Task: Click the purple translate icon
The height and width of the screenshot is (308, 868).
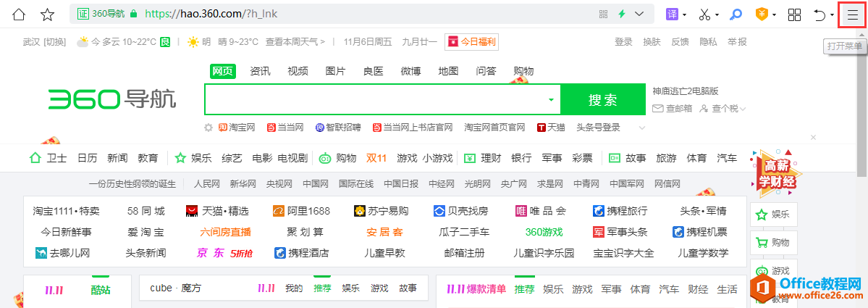Action: [x=673, y=14]
